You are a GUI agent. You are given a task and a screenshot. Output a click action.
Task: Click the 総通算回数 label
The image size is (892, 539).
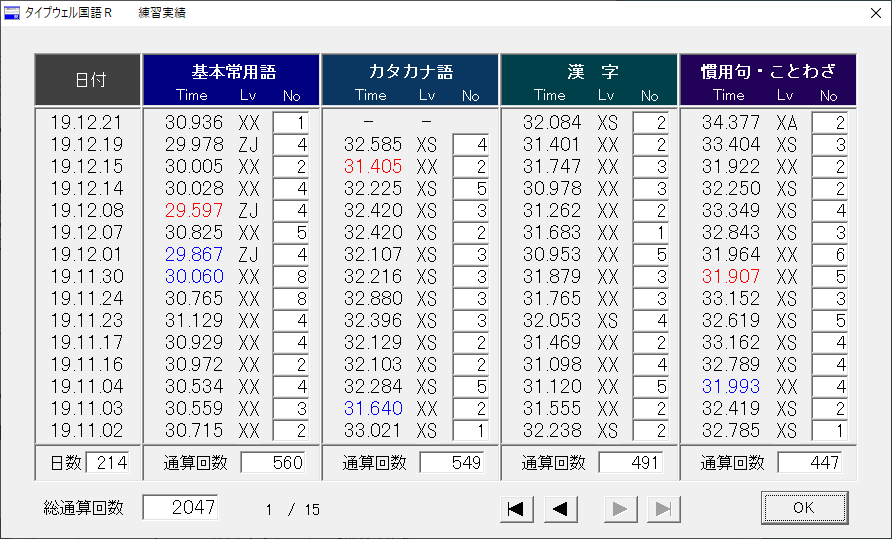tap(84, 508)
